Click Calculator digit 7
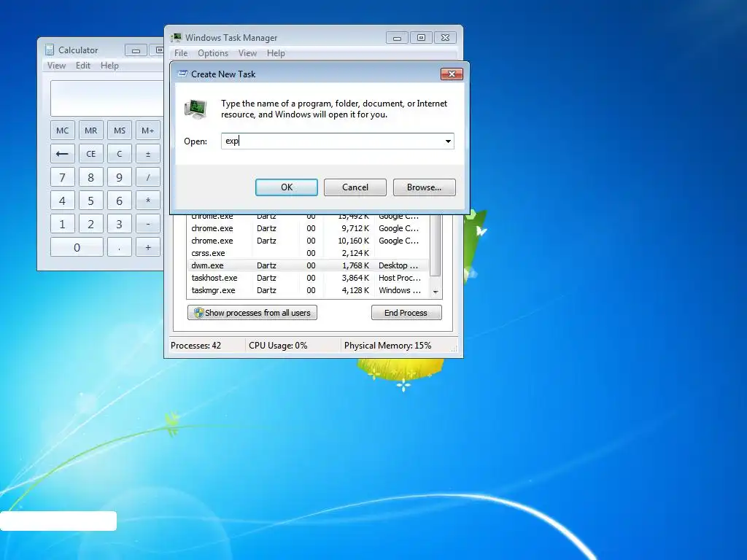Screen dimensions: 747x560 [x=63, y=177]
